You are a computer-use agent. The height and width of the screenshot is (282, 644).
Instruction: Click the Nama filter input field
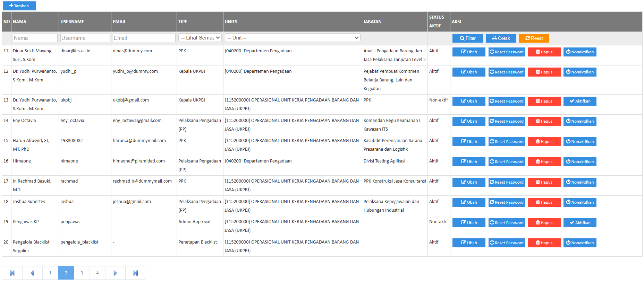tap(35, 38)
